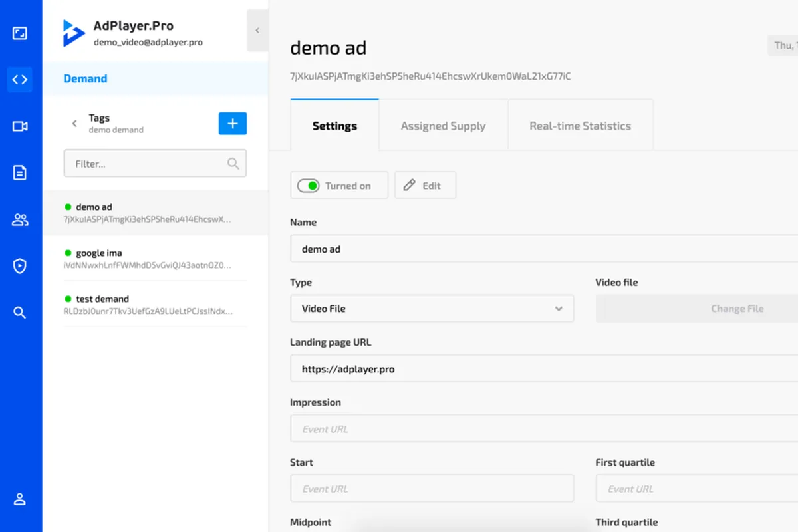Click the Start Event URL field

click(x=432, y=488)
